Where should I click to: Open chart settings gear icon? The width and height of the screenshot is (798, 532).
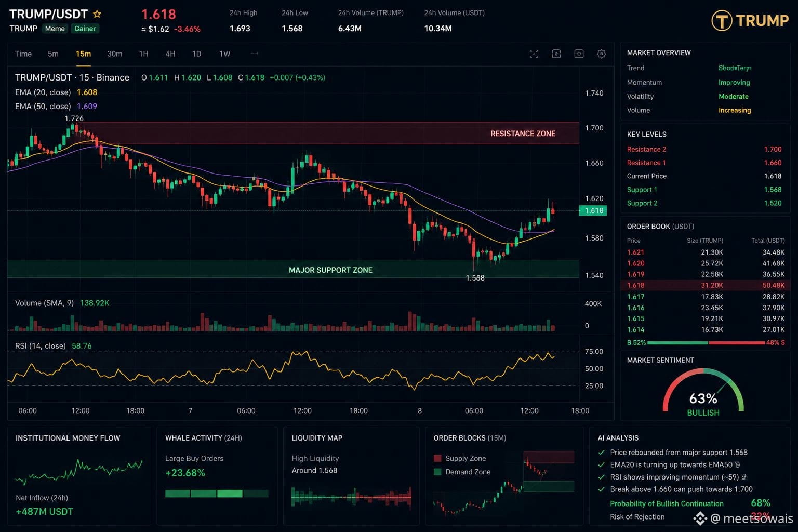[602, 54]
